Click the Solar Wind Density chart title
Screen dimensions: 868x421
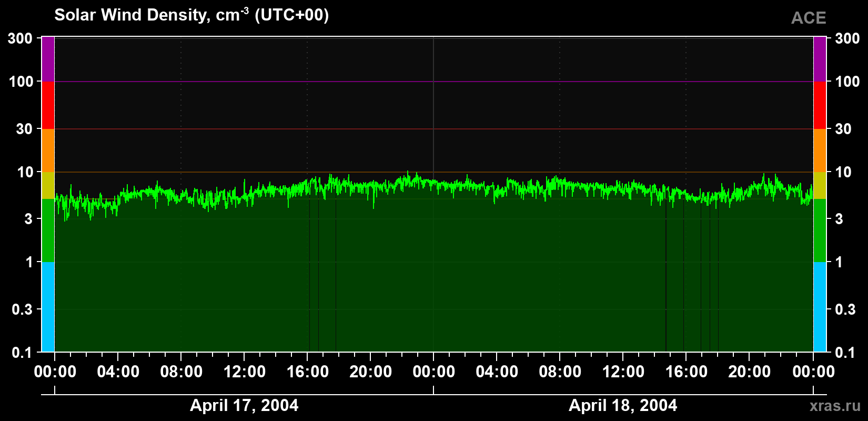[191, 15]
